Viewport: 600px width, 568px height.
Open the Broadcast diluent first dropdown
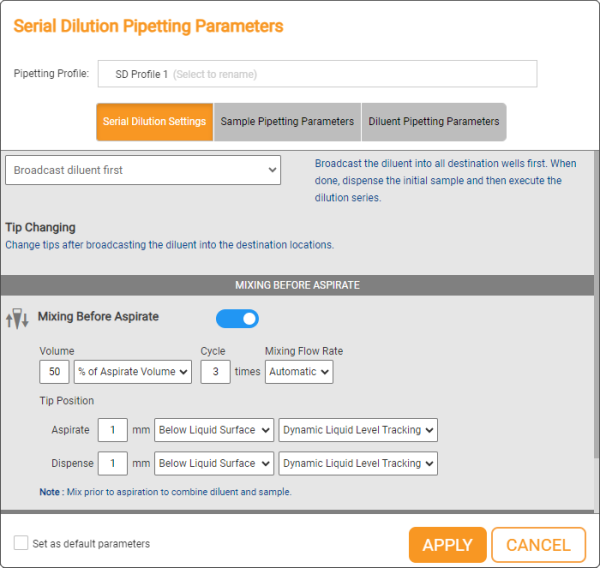pyautogui.click(x=143, y=170)
